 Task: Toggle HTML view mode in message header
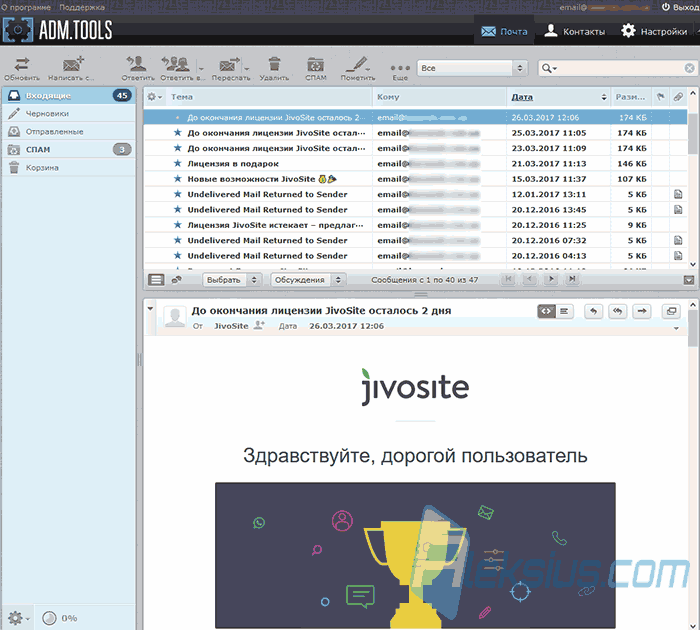click(546, 311)
